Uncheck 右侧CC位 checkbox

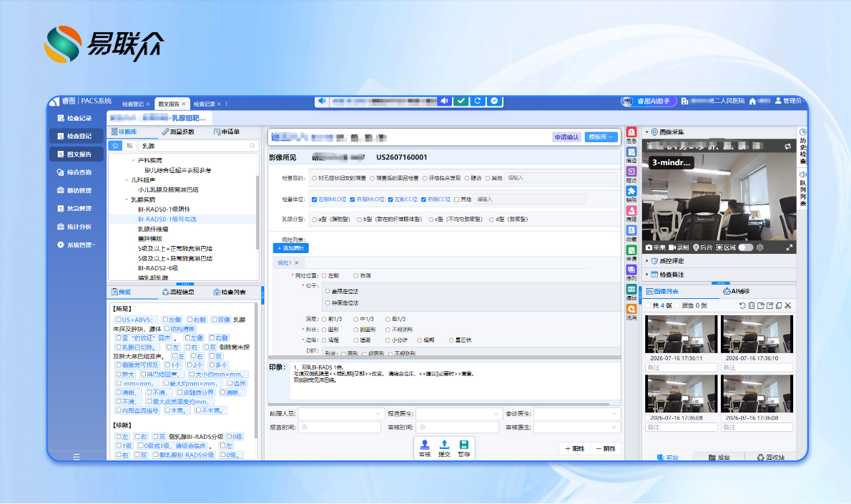[423, 199]
